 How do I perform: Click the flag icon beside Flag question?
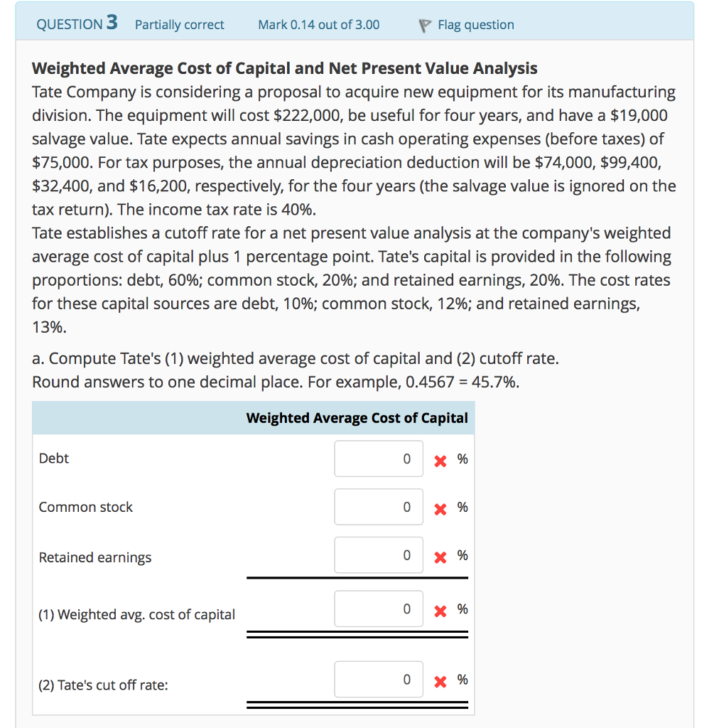(423, 24)
